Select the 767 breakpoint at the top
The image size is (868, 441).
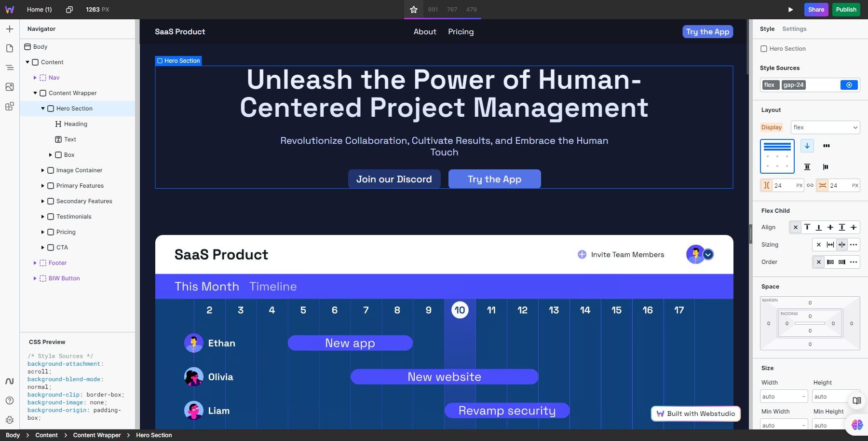452,9
